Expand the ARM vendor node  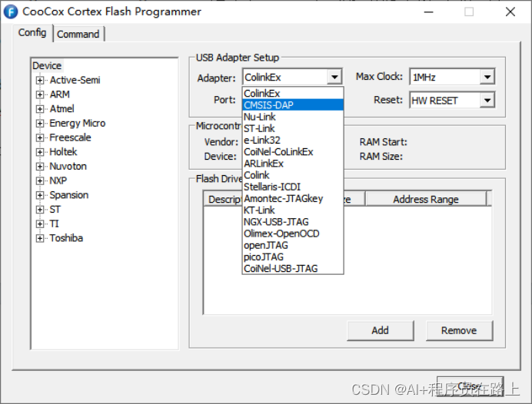pos(40,94)
